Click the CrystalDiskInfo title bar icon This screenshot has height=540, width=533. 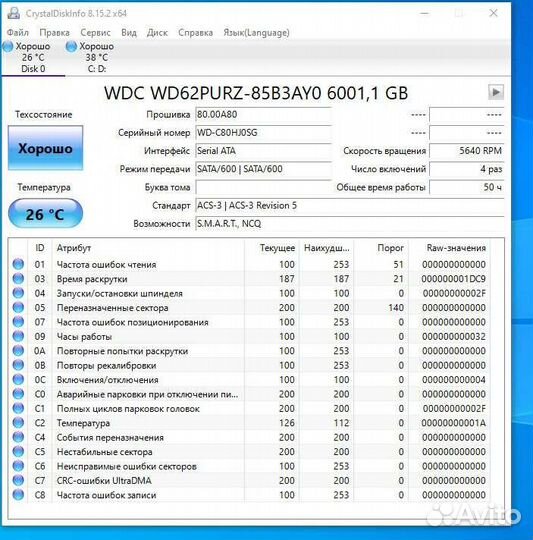(x=14, y=13)
